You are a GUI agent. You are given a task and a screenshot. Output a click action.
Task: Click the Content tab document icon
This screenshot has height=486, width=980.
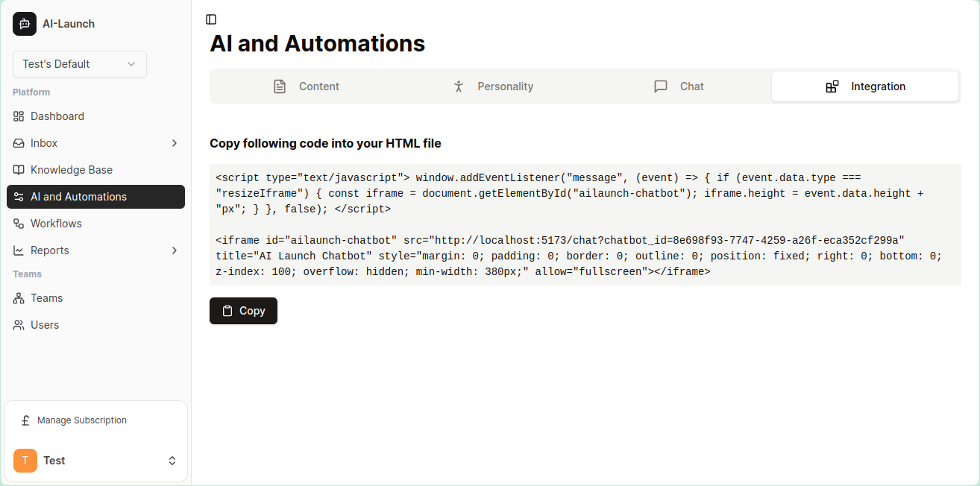[x=280, y=86]
